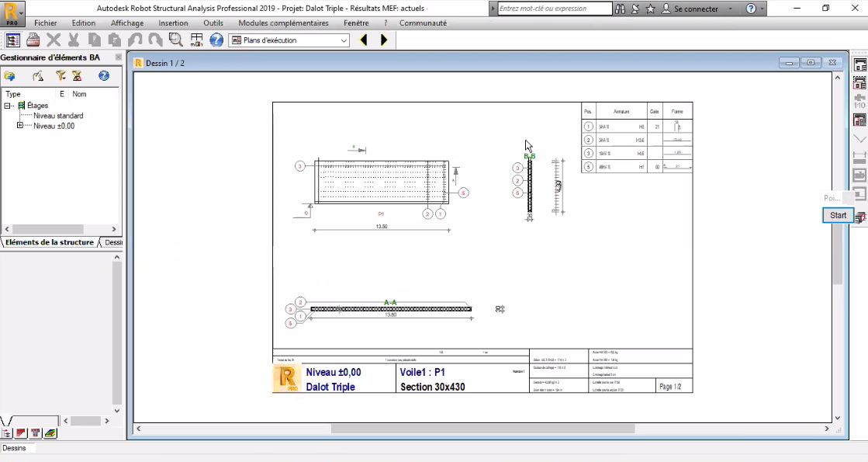Click the units table icon in toolbar
The image size is (868, 462).
(x=196, y=40)
